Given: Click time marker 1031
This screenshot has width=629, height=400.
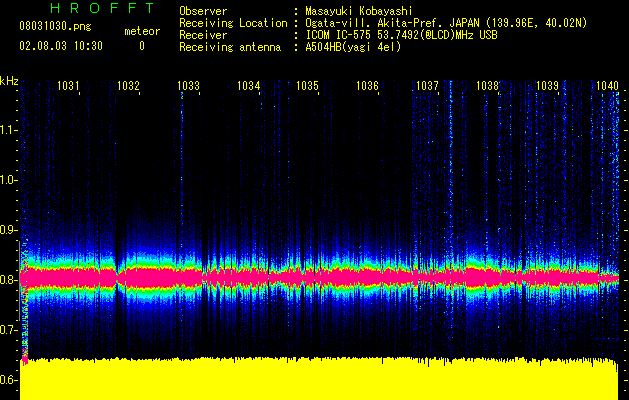Looking at the screenshot, I should [x=68, y=86].
